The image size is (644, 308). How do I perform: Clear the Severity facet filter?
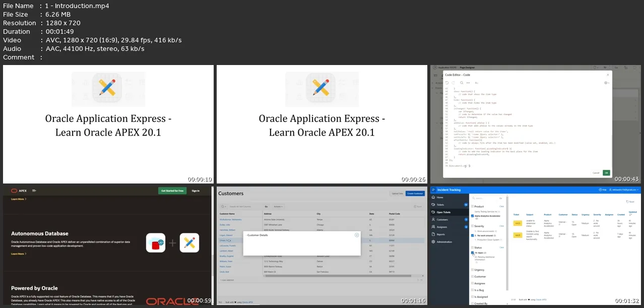pos(501,226)
